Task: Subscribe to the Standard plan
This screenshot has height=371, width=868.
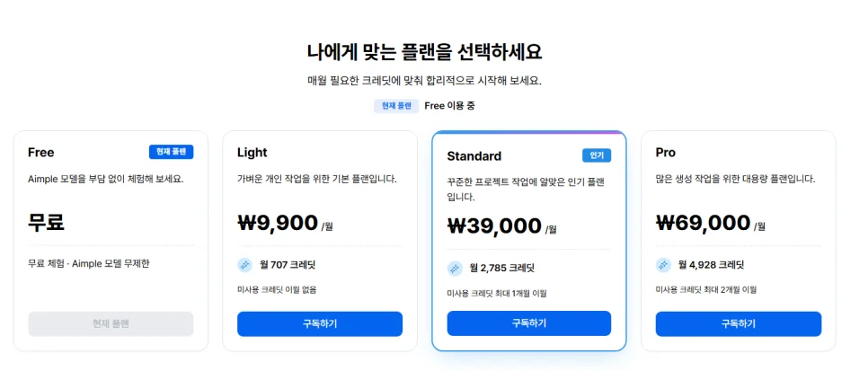Action: (529, 323)
